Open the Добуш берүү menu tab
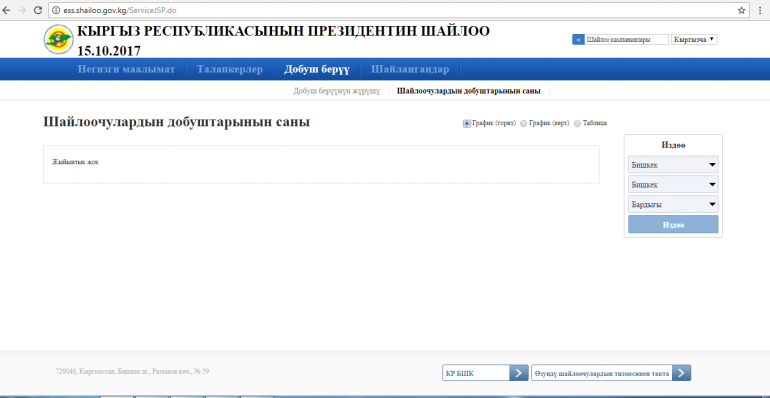The height and width of the screenshot is (398, 770). point(317,69)
